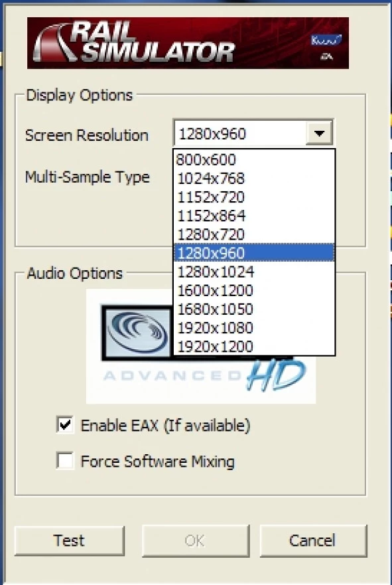Click the Kuju logo in banner

coord(326,40)
